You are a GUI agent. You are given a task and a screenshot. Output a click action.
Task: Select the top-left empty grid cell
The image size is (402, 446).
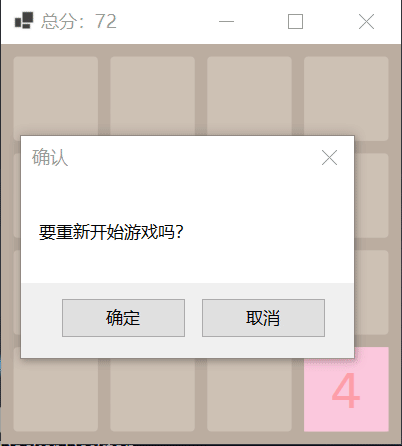[56, 96]
